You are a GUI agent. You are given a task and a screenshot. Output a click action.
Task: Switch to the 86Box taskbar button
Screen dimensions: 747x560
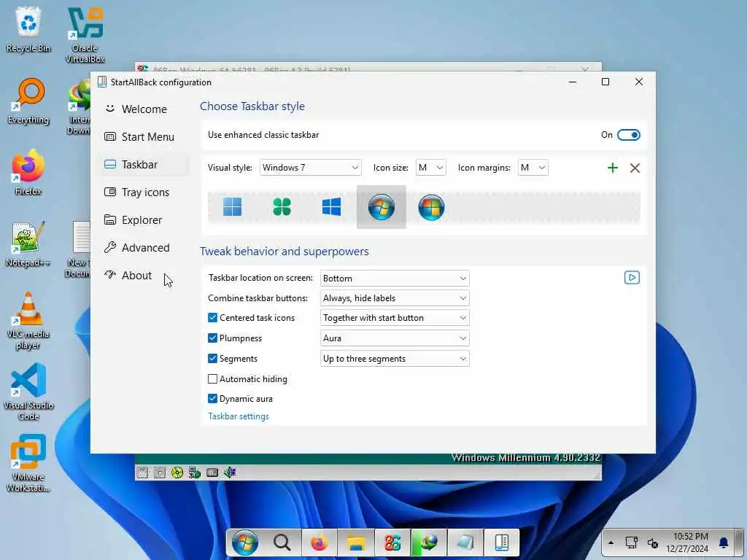[392, 542]
